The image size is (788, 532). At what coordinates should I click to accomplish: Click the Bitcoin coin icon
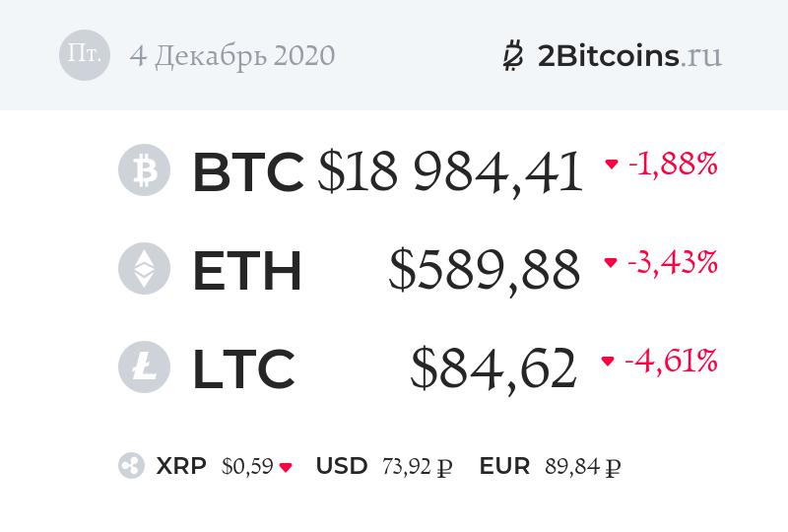click(144, 171)
